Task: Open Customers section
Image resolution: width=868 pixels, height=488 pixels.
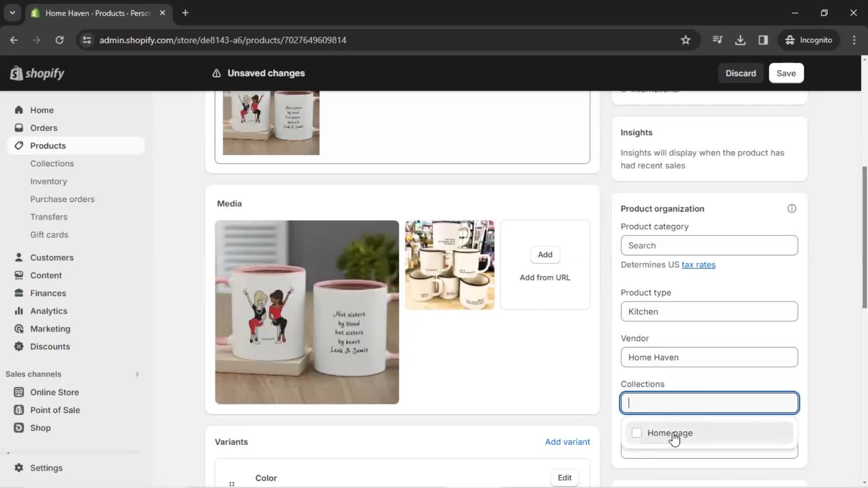Action: click(x=52, y=258)
